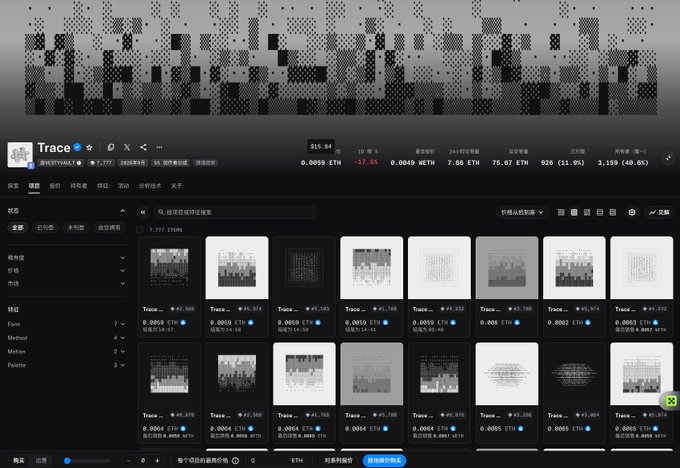680x468 pixels.
Task: Open the X (Twitter) link icon
Action: pos(127,147)
